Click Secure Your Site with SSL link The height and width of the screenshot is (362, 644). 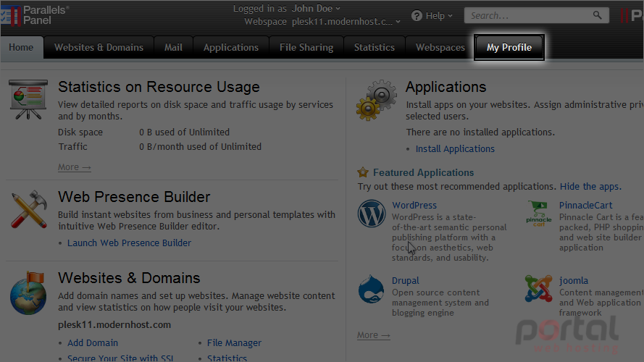pyautogui.click(x=120, y=358)
